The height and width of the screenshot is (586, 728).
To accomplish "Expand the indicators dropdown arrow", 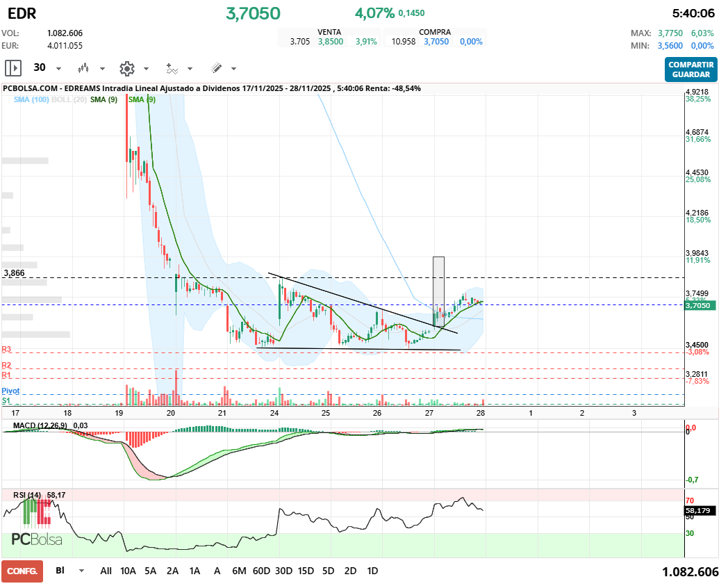I will click(190, 69).
